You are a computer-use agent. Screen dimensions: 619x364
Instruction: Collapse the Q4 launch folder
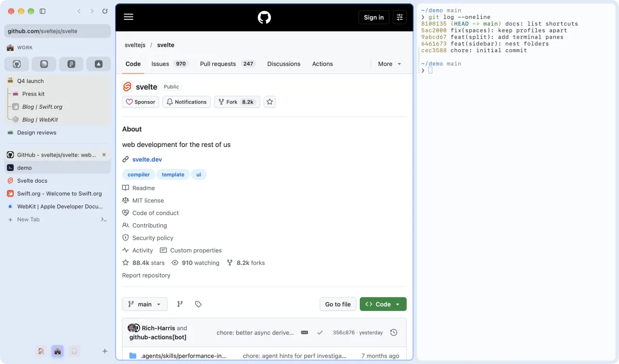58,81
